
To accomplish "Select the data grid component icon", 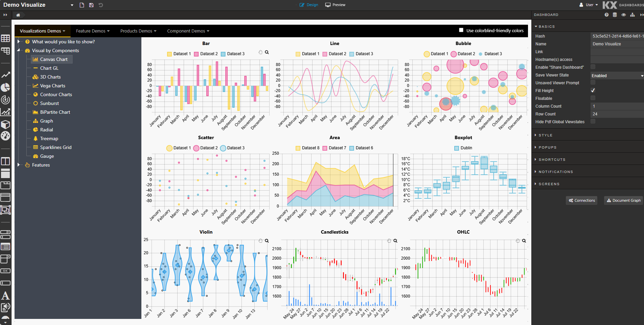I will coord(5,38).
